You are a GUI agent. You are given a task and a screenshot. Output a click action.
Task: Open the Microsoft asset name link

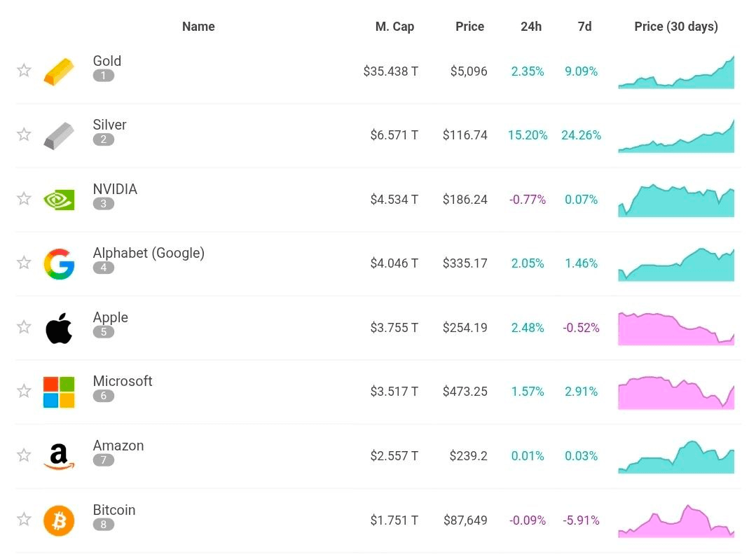coord(123,381)
